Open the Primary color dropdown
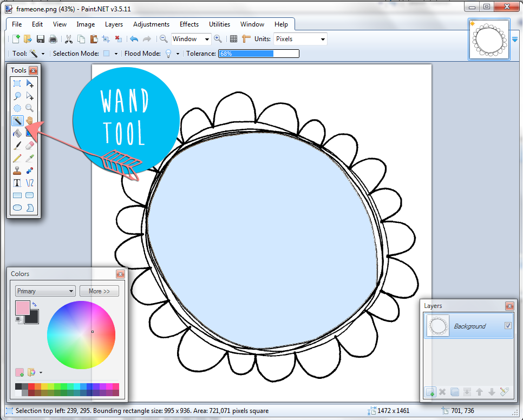 click(45, 291)
